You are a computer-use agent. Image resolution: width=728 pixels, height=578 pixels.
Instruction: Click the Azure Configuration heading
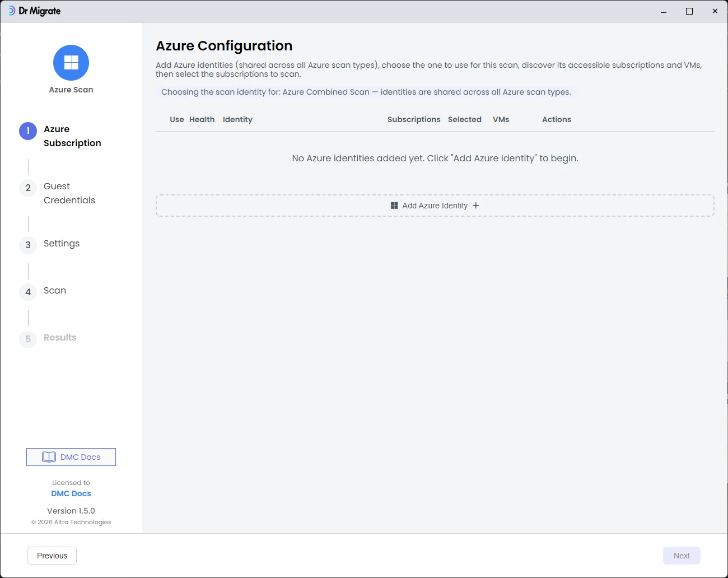click(x=224, y=46)
